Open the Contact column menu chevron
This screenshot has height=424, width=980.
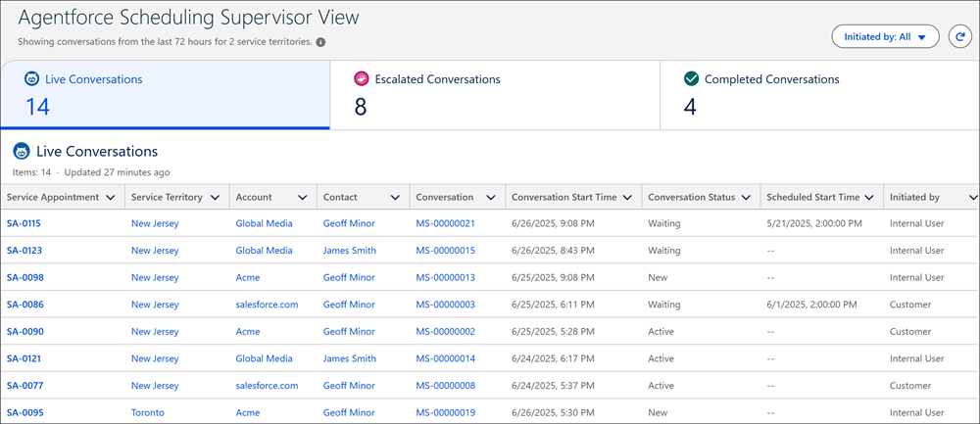point(395,198)
